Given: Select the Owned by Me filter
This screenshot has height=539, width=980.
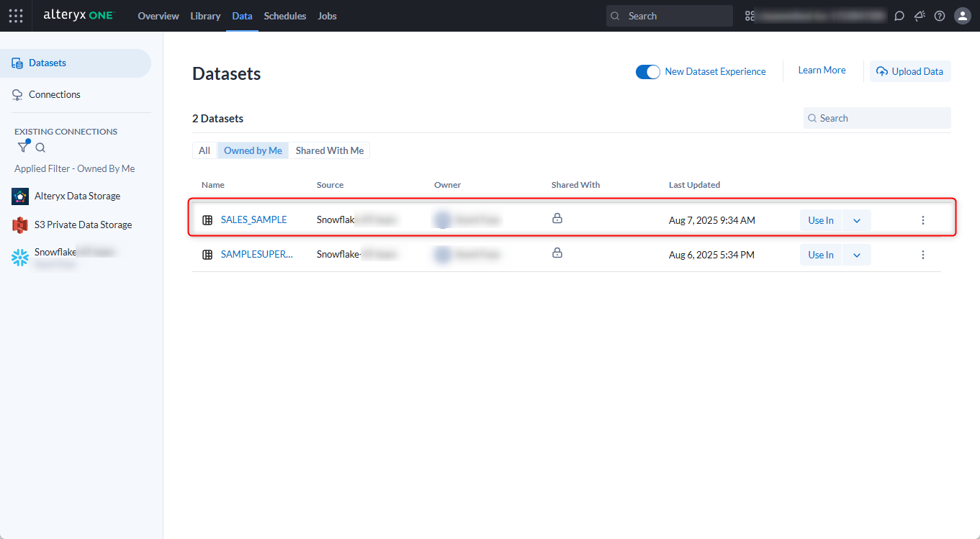Looking at the screenshot, I should pyautogui.click(x=253, y=150).
